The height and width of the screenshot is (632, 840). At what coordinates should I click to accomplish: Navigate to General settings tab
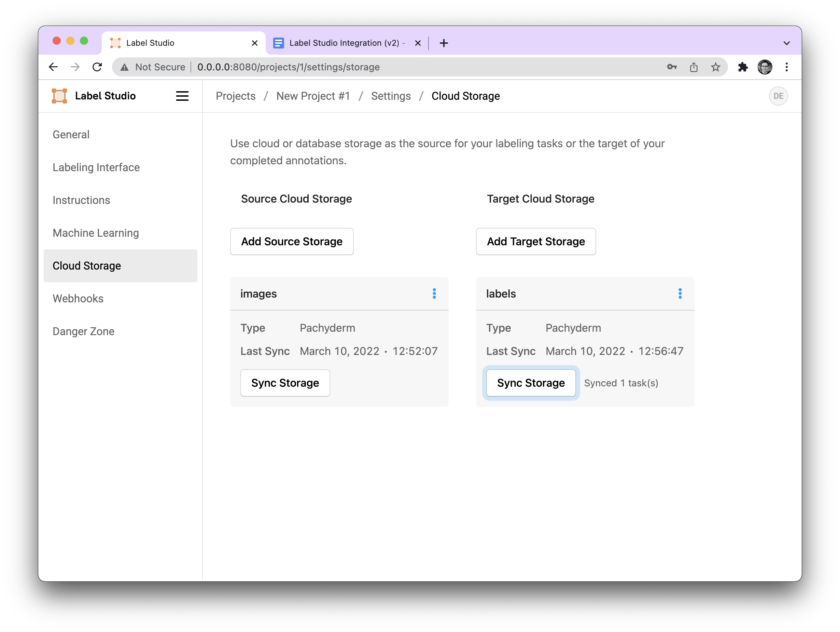[71, 134]
